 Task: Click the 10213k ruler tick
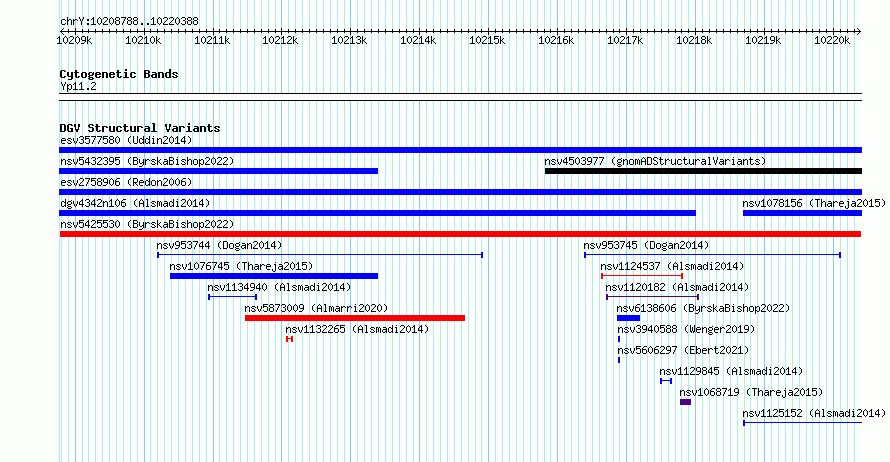click(x=350, y=40)
